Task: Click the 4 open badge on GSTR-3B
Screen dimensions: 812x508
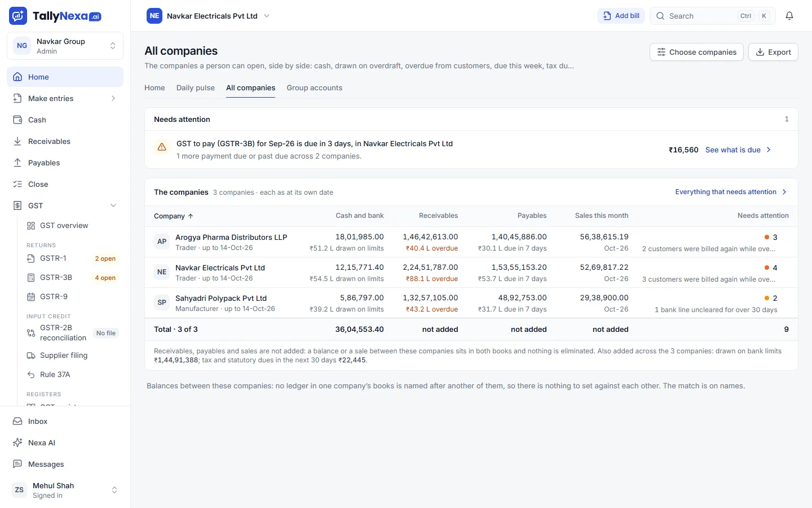Action: (x=105, y=278)
